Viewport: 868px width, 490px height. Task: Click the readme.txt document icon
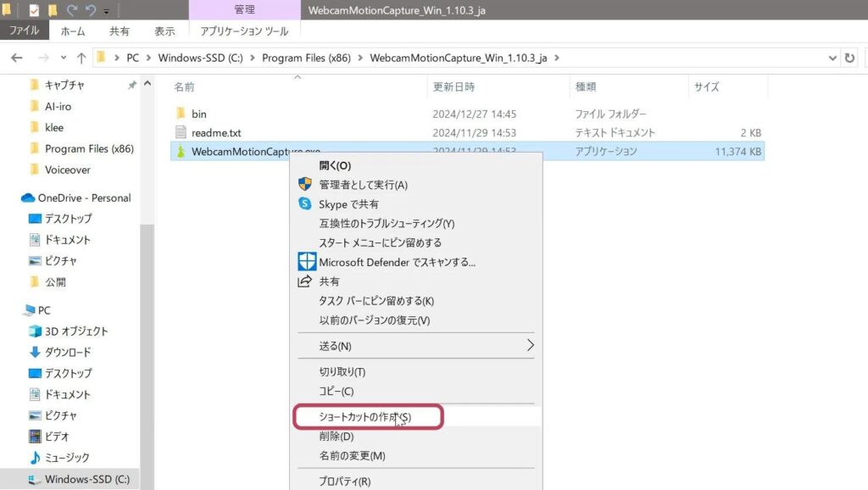(180, 132)
